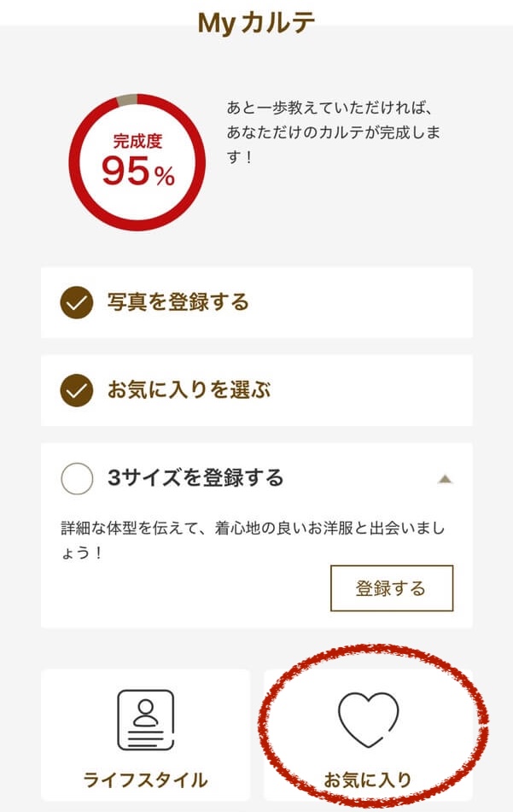
Task: Open the ライフスタイル label
Action: [x=145, y=780]
